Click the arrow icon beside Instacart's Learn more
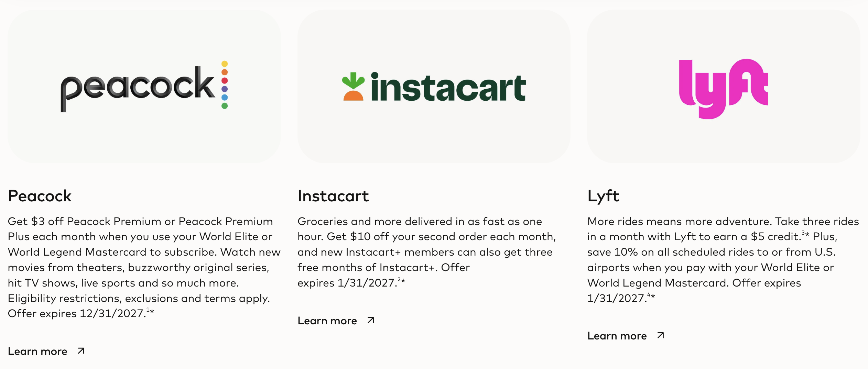This screenshot has width=868, height=369. pos(370,320)
